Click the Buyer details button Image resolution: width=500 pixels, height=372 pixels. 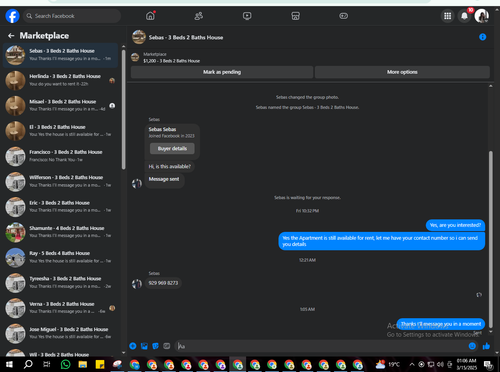(172, 149)
